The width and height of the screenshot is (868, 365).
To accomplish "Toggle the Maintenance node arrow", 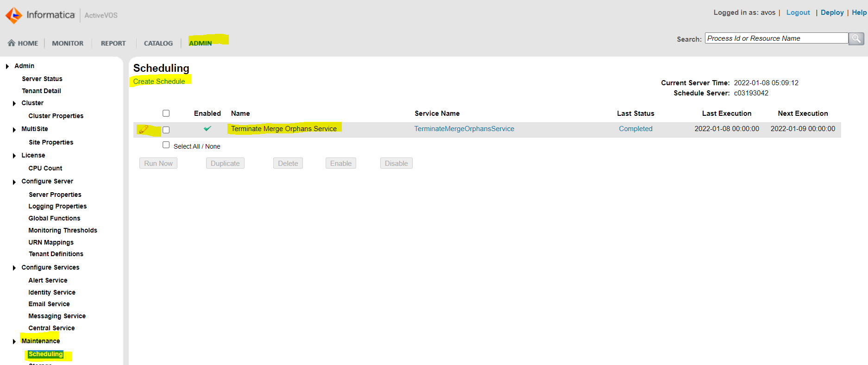I will pos(14,341).
